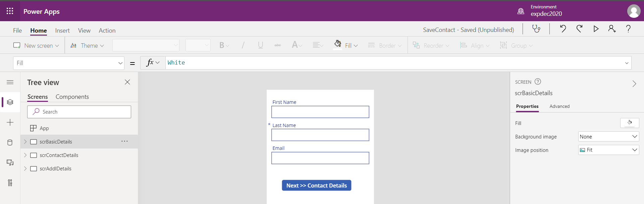Viewport: 644px width, 204px height.
Task: Open the Advanced tools icon in the sidebar
Action: 10,182
